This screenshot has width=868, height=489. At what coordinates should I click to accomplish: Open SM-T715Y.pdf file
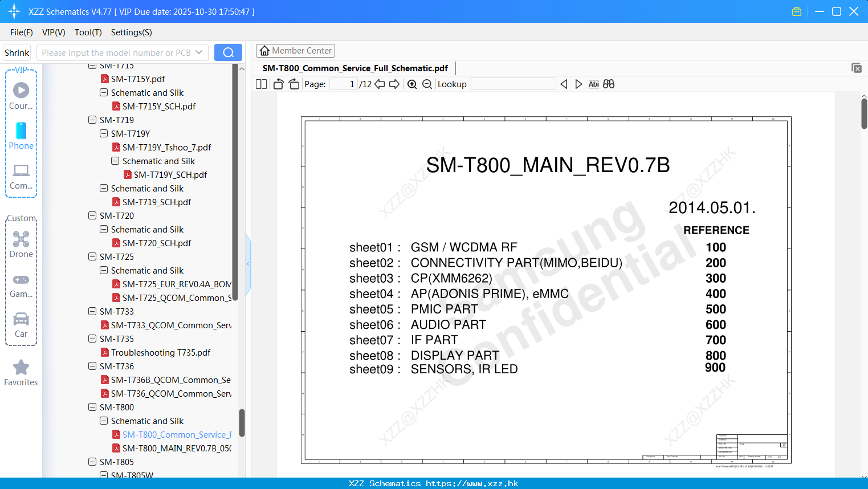138,79
